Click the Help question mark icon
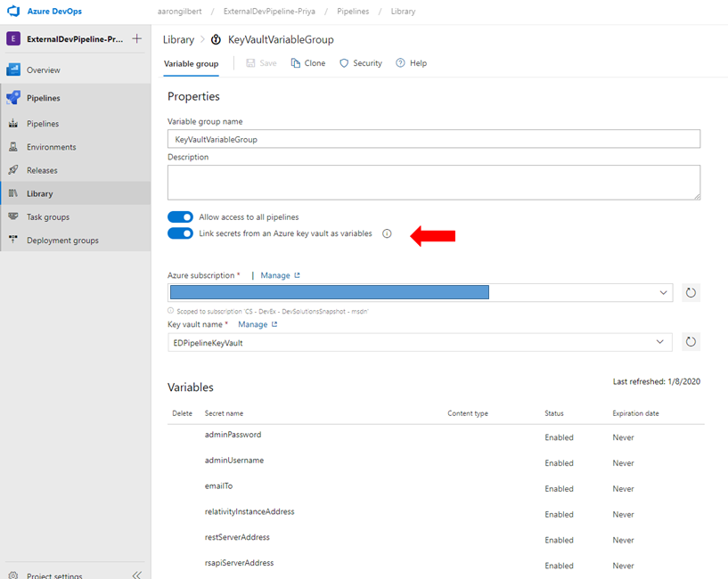728x579 pixels. point(400,62)
